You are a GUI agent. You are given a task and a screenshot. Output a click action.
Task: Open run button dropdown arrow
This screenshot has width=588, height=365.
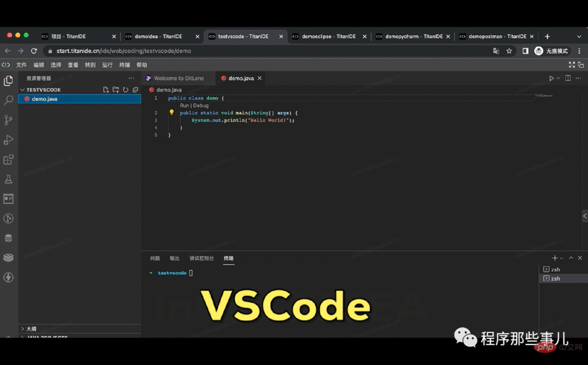click(559, 78)
